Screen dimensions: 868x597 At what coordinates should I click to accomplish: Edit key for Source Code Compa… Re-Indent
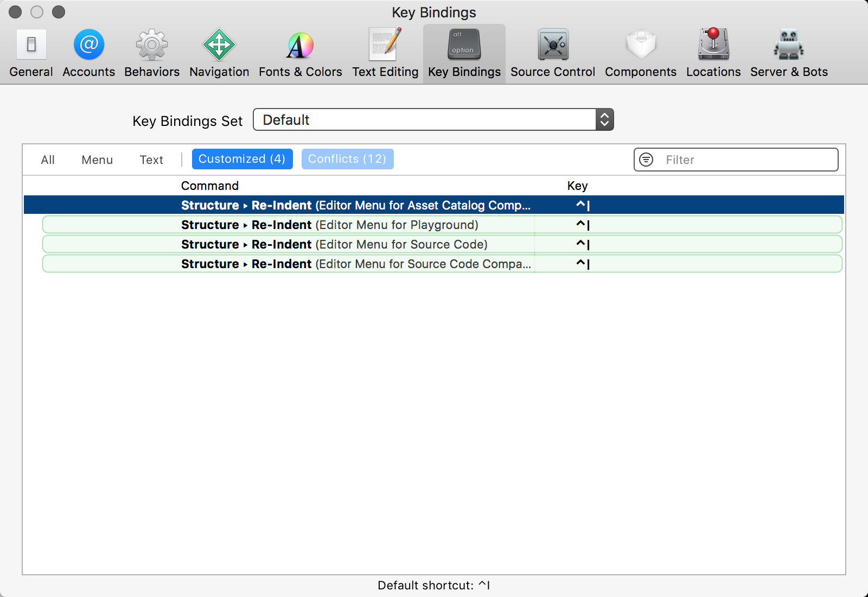(x=583, y=264)
